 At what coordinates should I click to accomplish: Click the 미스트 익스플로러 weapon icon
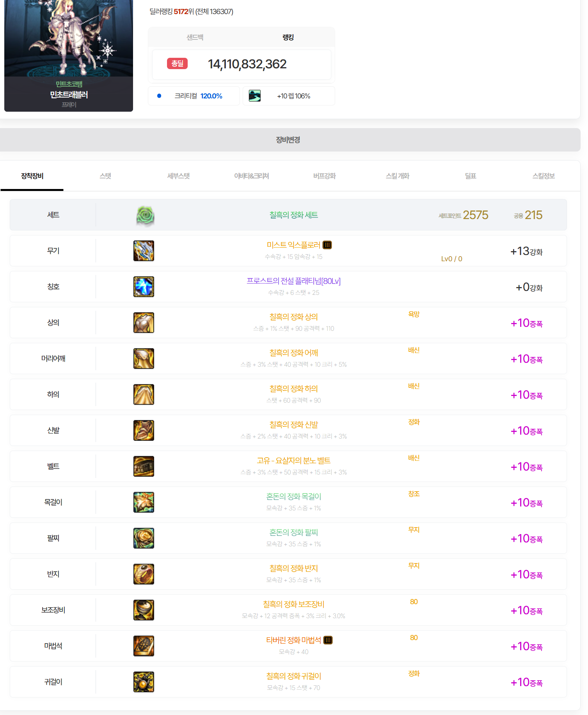click(x=144, y=251)
